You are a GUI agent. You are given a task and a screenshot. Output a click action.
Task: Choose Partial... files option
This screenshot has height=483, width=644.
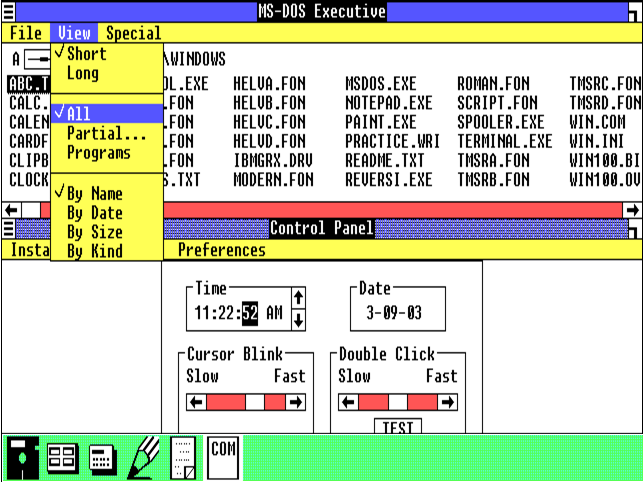[107, 133]
